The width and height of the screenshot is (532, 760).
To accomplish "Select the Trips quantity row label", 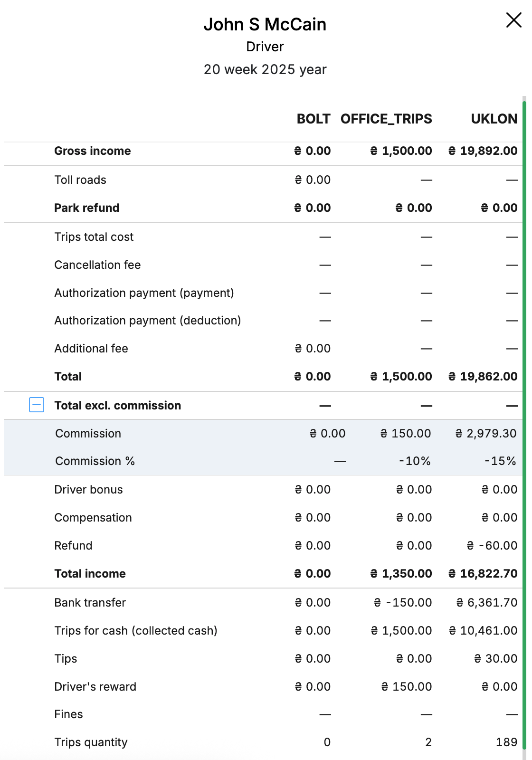I will [x=91, y=742].
